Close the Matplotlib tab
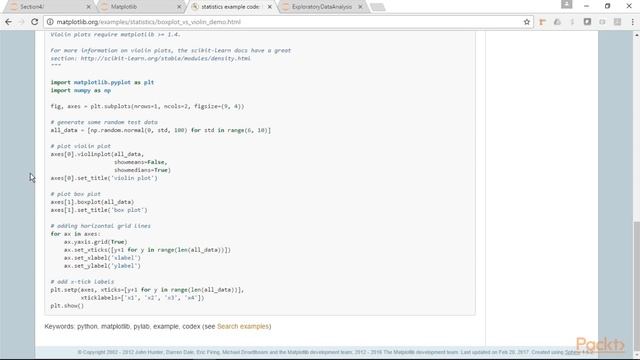640x360 pixels. tap(179, 7)
